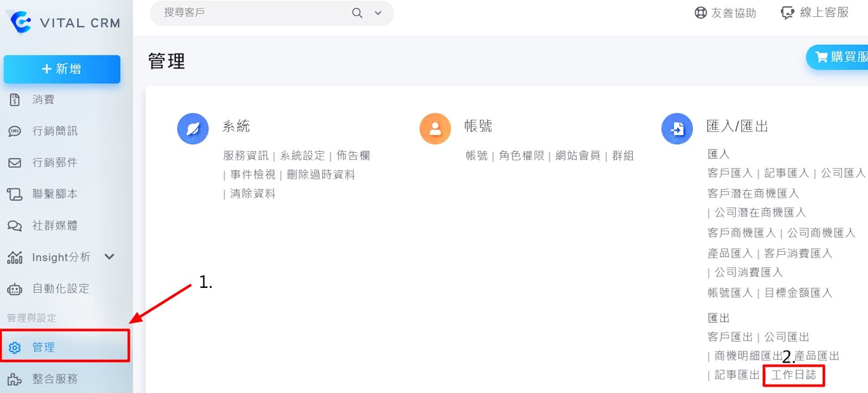Expand the search options dropdown arrow
This screenshot has width=868, height=393.
coord(378,13)
